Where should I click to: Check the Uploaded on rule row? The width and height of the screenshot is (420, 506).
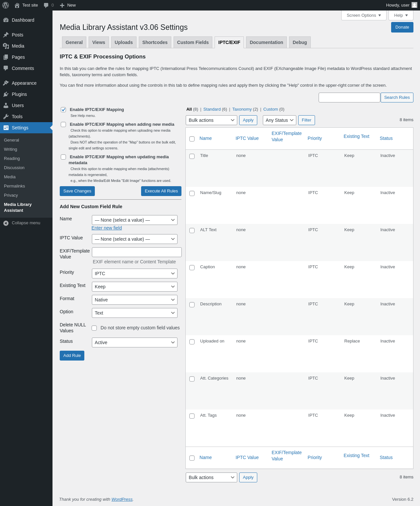click(x=192, y=342)
